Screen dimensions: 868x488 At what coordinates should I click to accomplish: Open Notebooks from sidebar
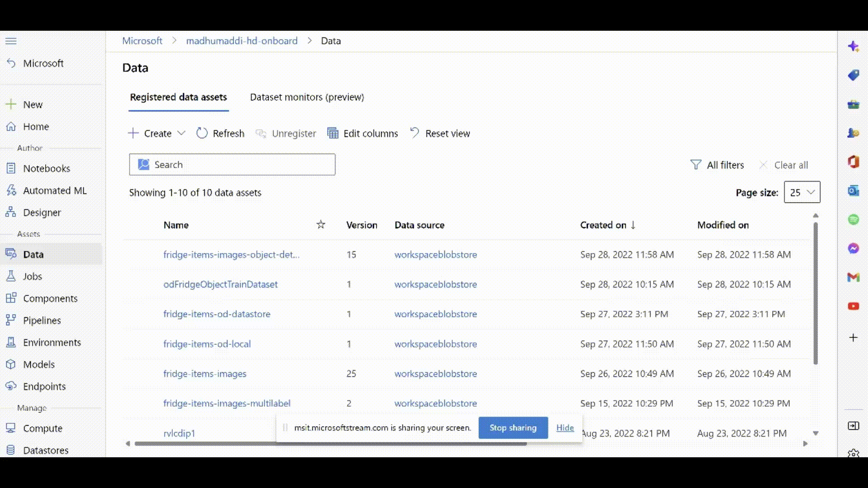coord(47,168)
